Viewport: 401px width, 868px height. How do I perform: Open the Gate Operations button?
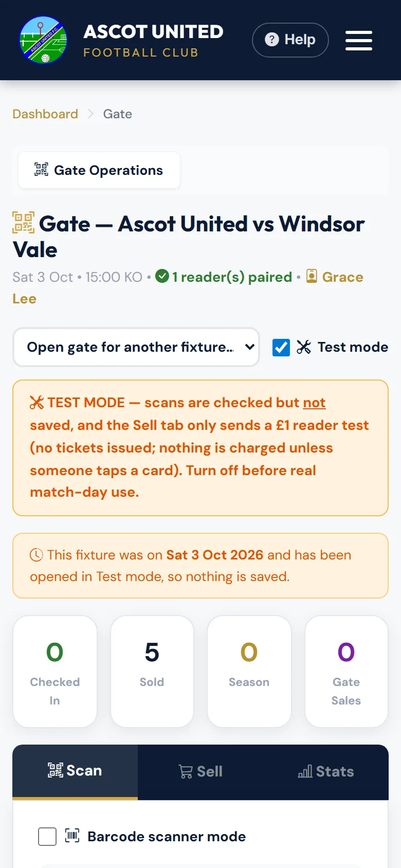pyautogui.click(x=99, y=170)
